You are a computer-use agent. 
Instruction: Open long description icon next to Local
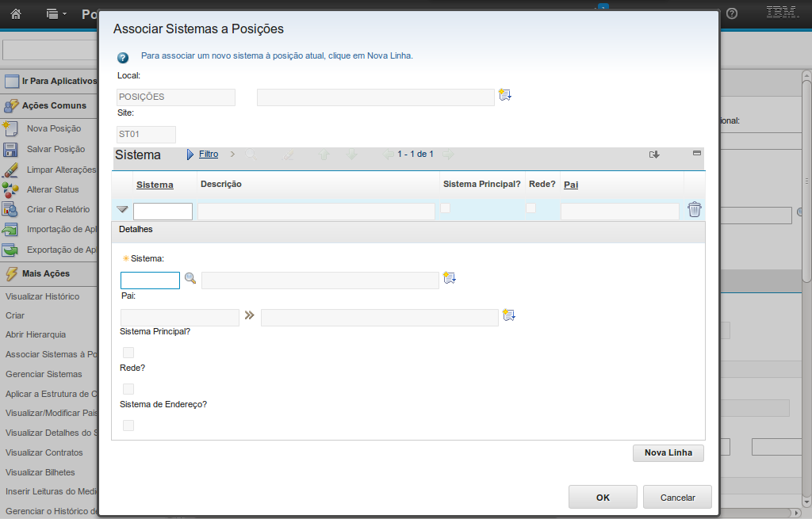coord(505,95)
